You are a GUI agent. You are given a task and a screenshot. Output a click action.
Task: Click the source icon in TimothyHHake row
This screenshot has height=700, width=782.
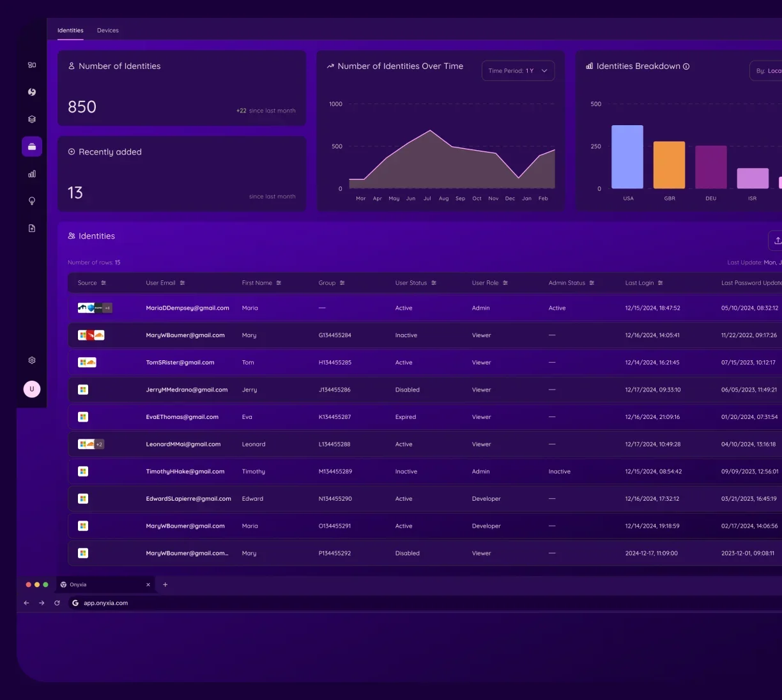coord(83,471)
